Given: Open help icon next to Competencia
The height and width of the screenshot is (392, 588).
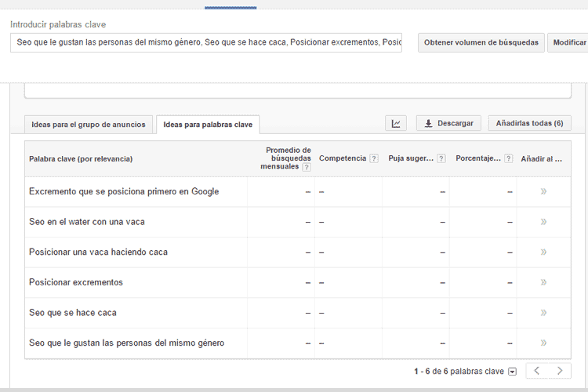Looking at the screenshot, I should 374,158.
